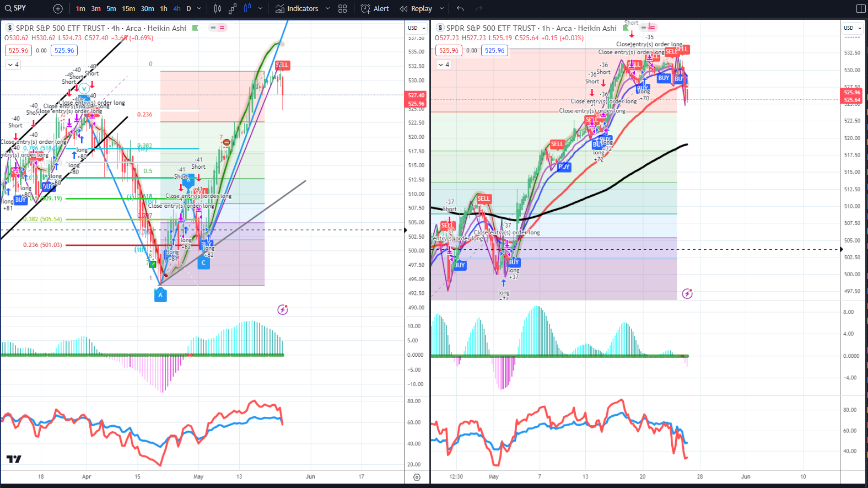
Task: Undo the last chart action
Action: pyautogui.click(x=460, y=9)
